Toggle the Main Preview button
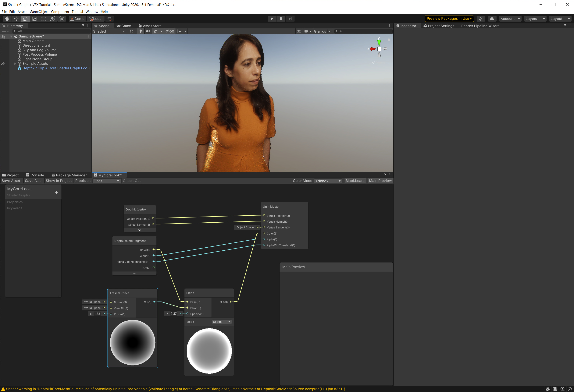This screenshot has height=392, width=574. (x=380, y=181)
